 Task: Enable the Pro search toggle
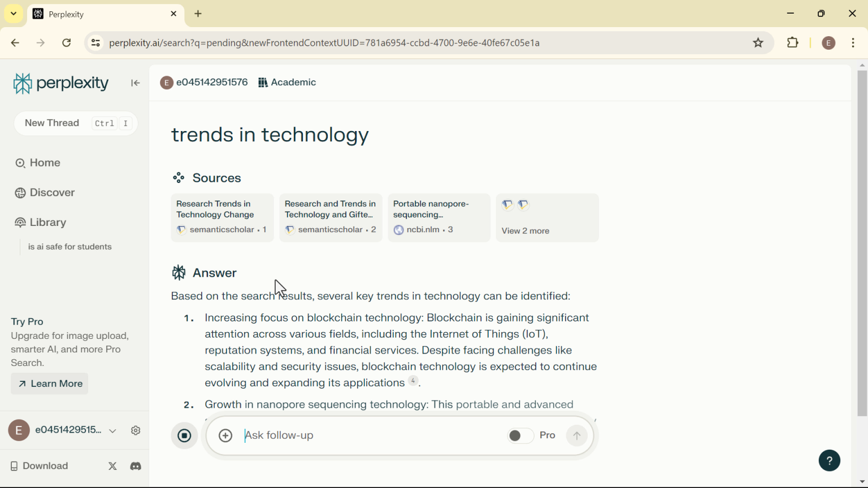[520, 435]
